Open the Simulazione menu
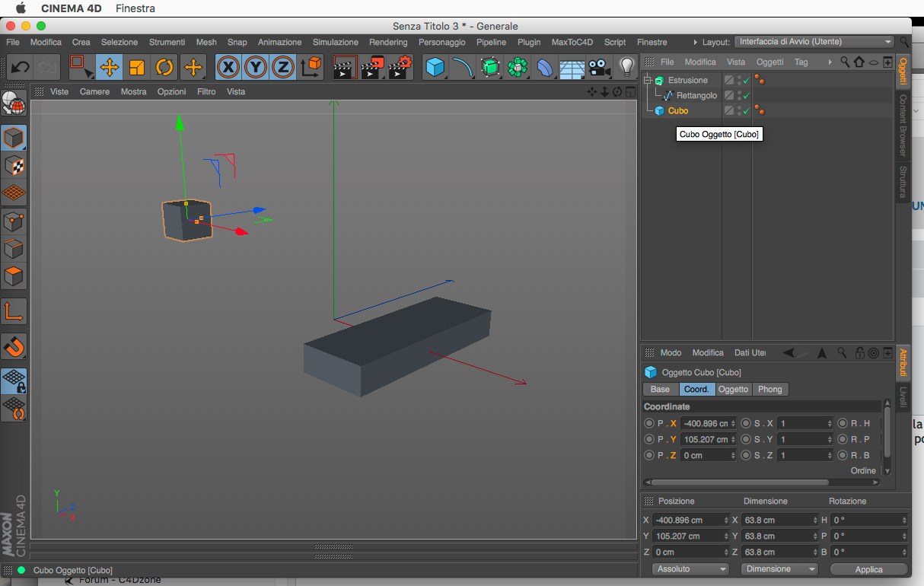The image size is (924, 586). click(x=335, y=42)
